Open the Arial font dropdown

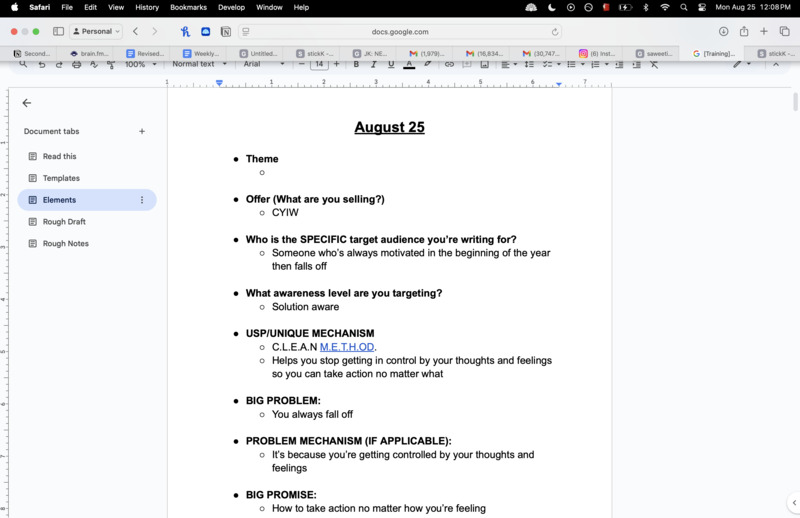(x=264, y=64)
